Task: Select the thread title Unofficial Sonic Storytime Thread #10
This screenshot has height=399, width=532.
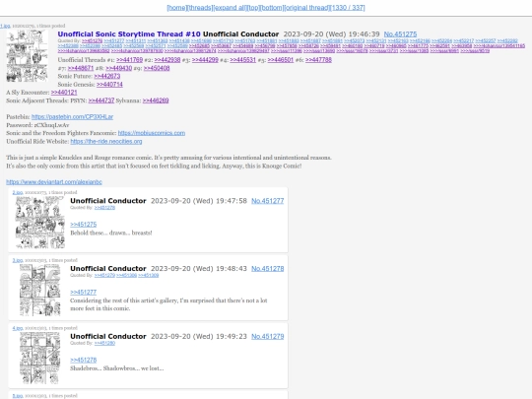Action: [129, 34]
